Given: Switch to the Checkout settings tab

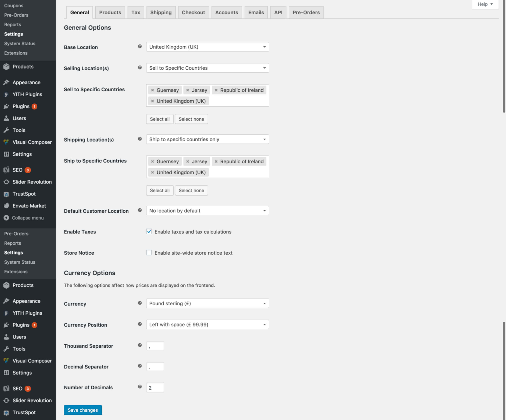Looking at the screenshot, I should [x=193, y=12].
